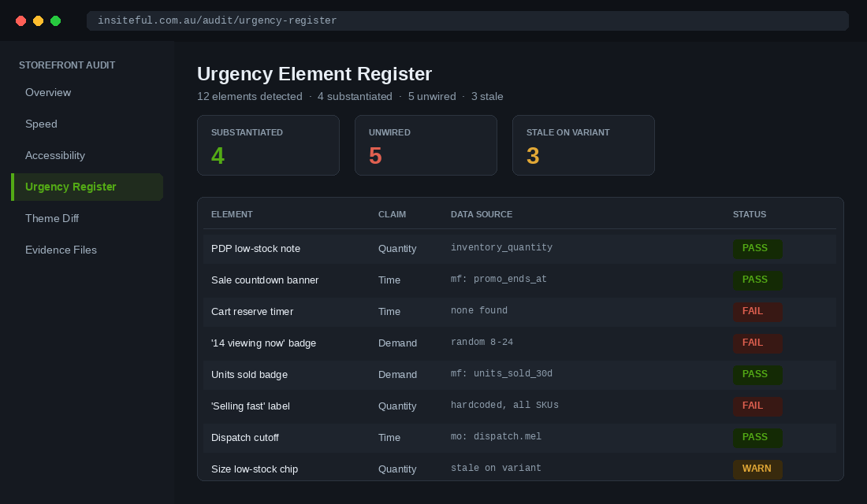The image size is (867, 504).
Task: Select the Dispatch cutoff row
Action: coord(519,438)
